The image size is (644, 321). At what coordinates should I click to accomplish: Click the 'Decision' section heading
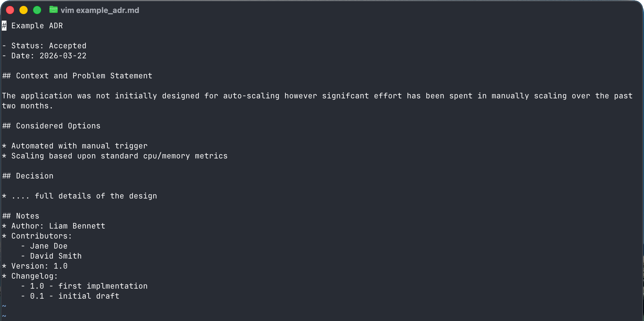28,176
